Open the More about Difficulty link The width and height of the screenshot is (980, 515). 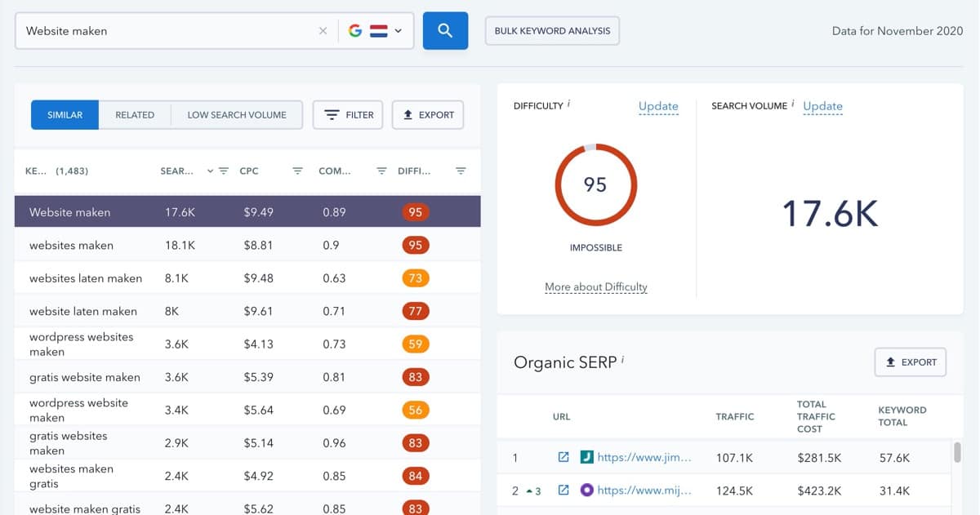(596, 287)
